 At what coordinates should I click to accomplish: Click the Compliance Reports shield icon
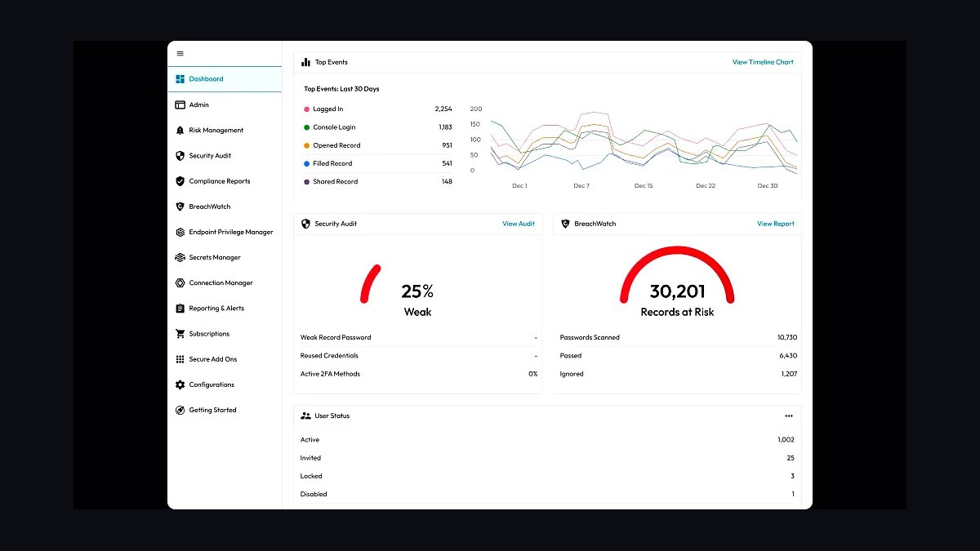coord(180,181)
